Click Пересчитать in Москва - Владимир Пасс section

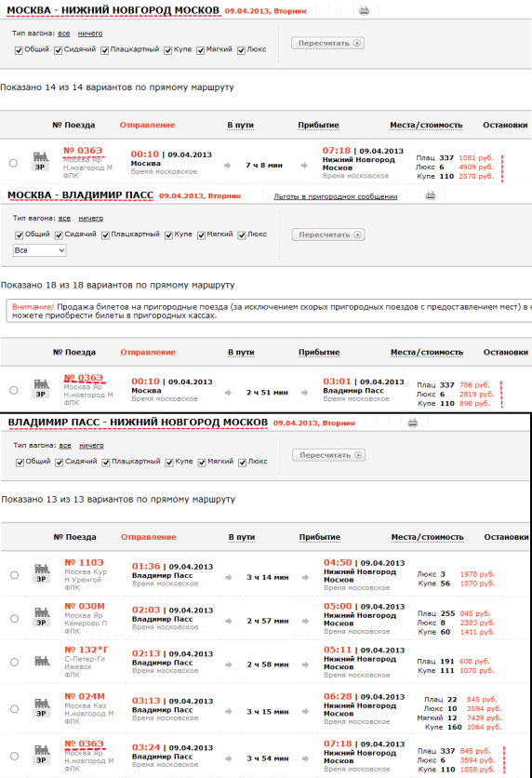coord(328,235)
